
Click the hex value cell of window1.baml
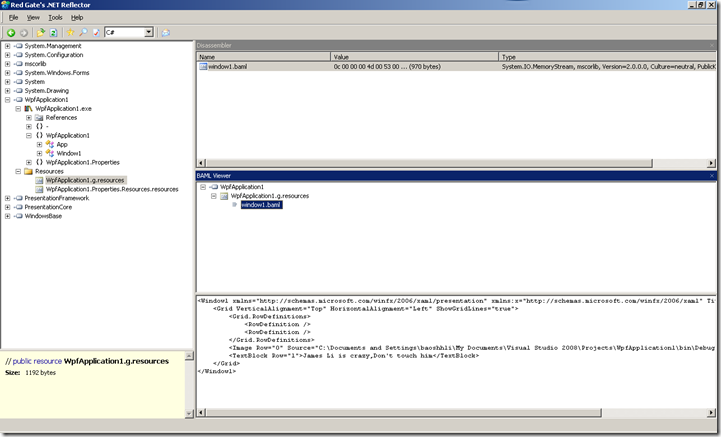(x=387, y=67)
